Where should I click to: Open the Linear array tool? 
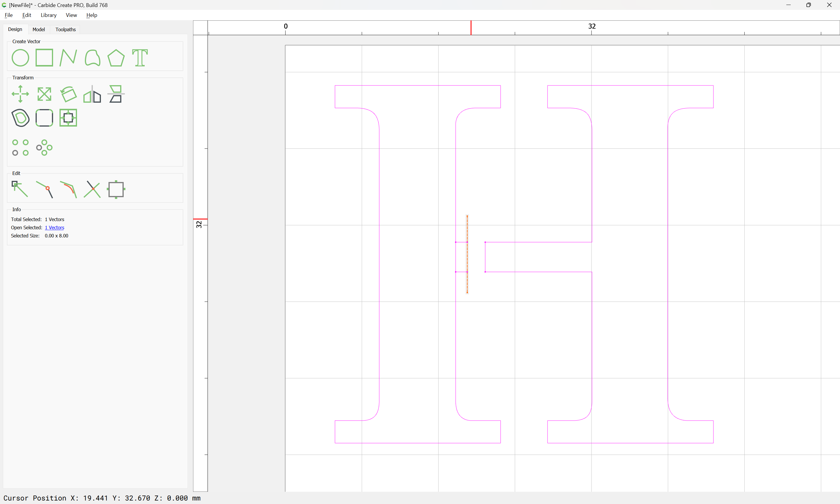coord(20,147)
